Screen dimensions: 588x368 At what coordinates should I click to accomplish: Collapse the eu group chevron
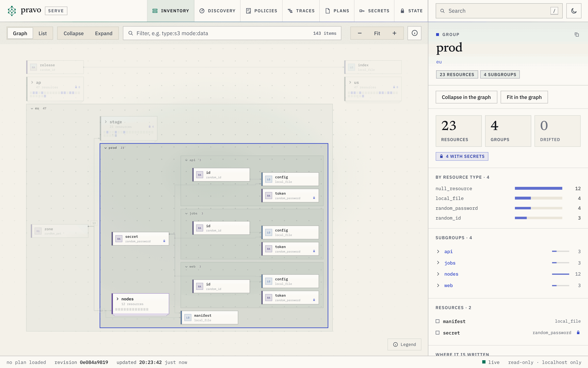click(x=32, y=109)
